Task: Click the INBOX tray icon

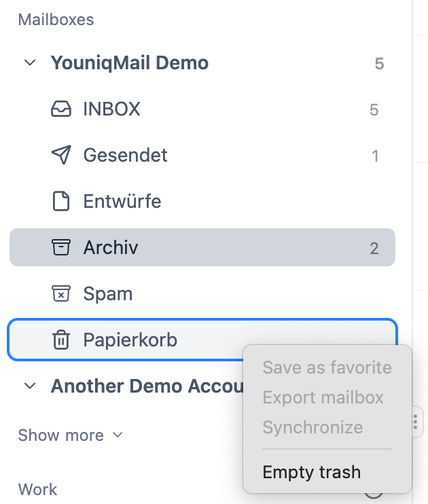Action: pos(61,109)
